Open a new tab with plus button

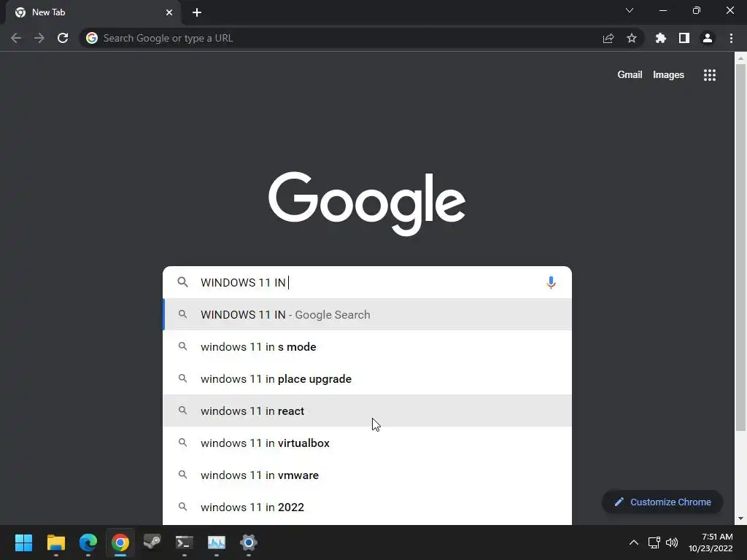[x=197, y=12]
